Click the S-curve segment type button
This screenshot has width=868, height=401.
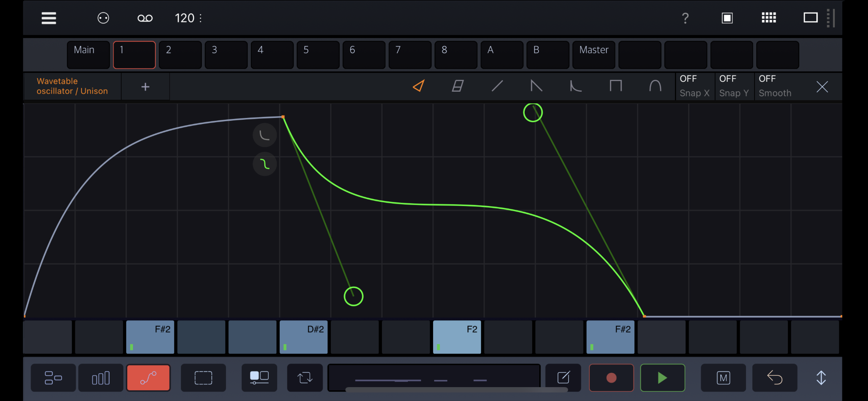[x=265, y=164]
